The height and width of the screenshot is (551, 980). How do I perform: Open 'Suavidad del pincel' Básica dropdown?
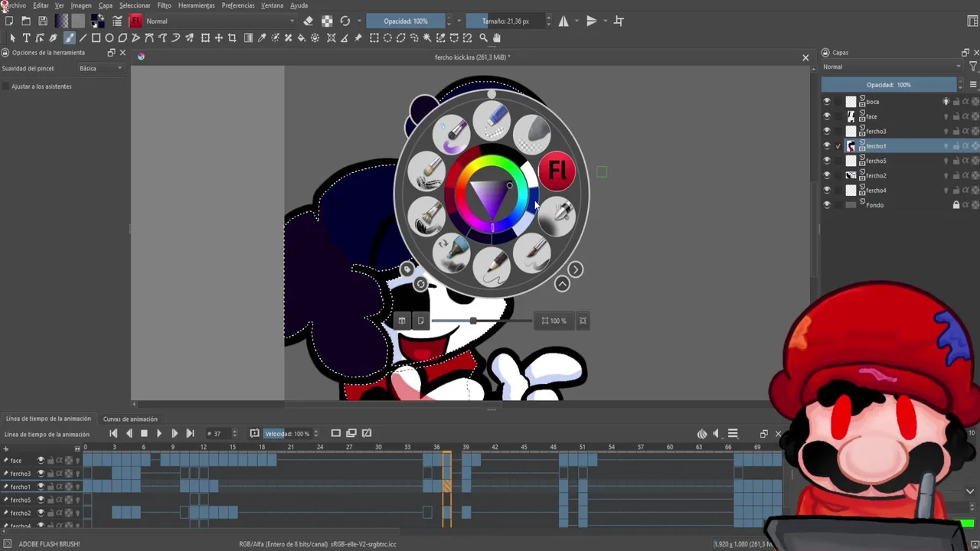[100, 68]
